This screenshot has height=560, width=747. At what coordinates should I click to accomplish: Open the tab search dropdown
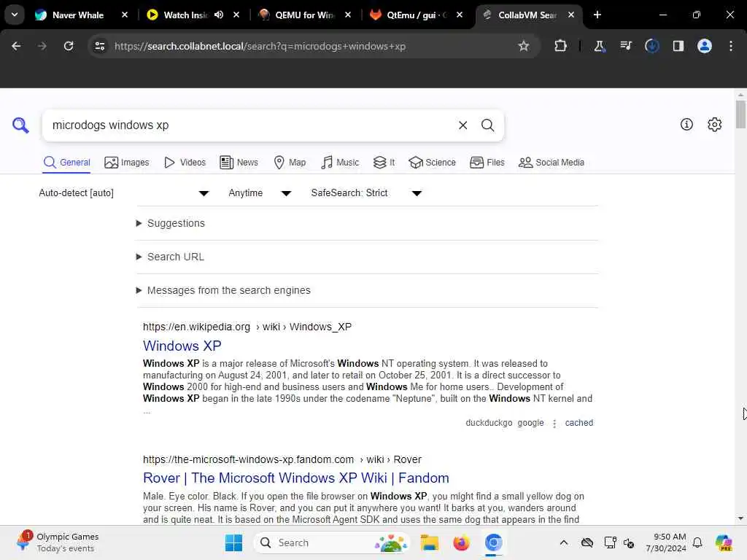click(15, 15)
